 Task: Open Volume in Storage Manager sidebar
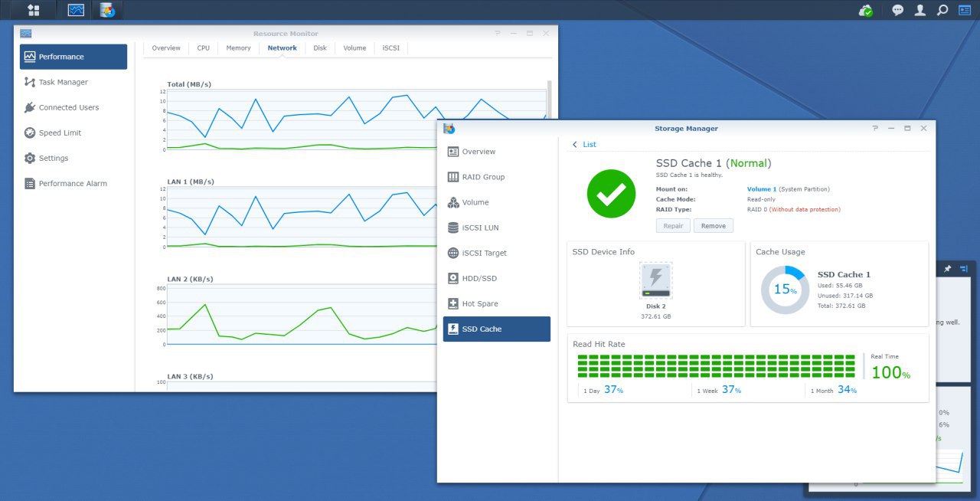[496, 202]
